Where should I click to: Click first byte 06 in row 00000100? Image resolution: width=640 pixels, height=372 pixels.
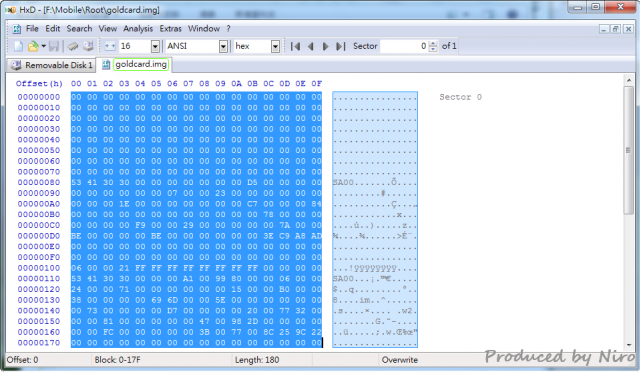(x=76, y=268)
